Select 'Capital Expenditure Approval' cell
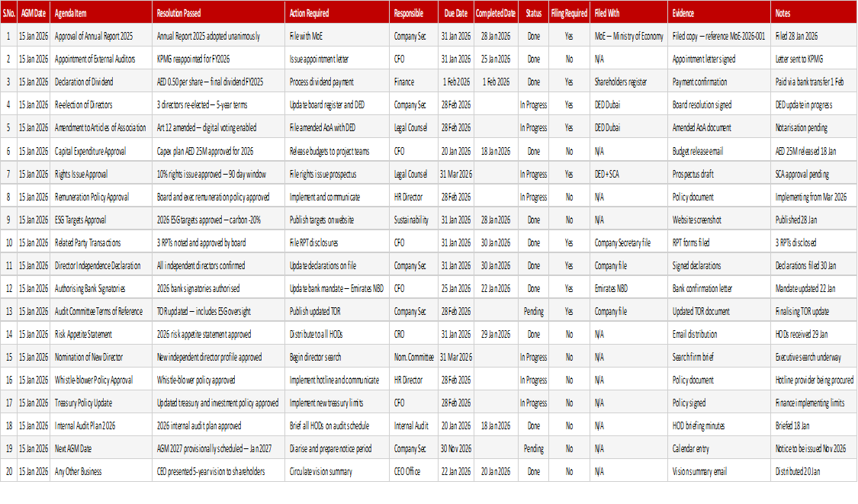Image resolution: width=858 pixels, height=504 pixels. point(101,150)
